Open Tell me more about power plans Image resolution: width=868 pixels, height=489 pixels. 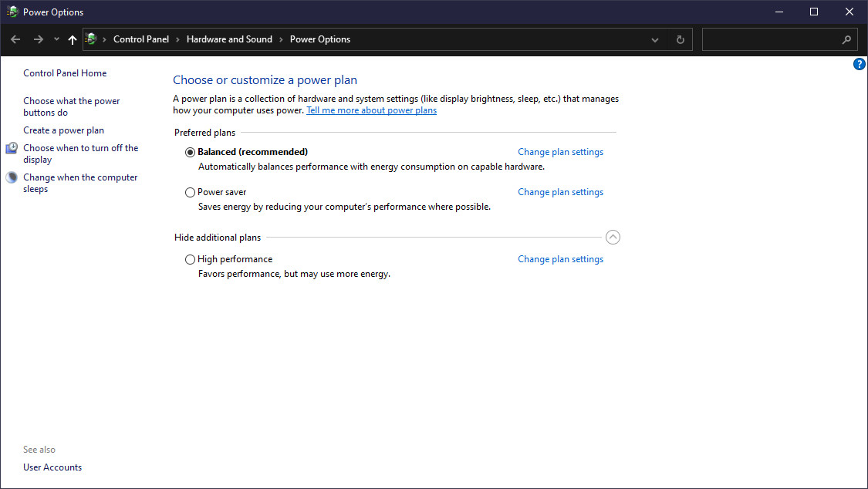click(x=371, y=110)
